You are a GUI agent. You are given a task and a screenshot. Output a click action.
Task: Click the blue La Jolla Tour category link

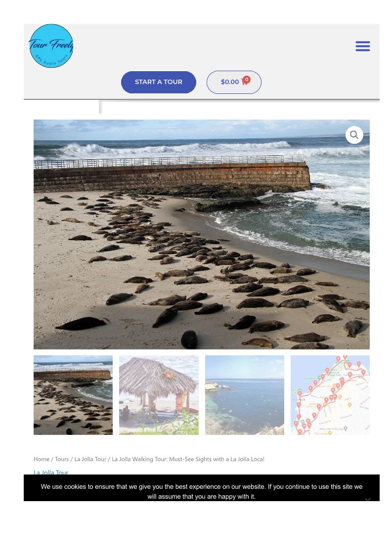point(51,472)
